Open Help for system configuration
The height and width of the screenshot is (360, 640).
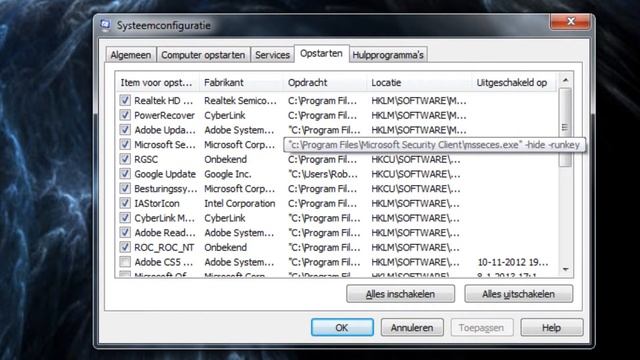pos(551,327)
